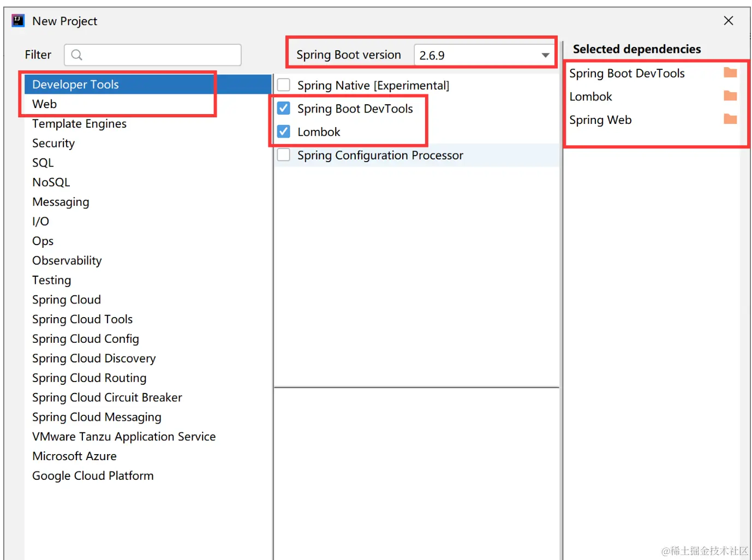The image size is (752, 560).
Task: Select the Web category
Action: (x=148, y=104)
